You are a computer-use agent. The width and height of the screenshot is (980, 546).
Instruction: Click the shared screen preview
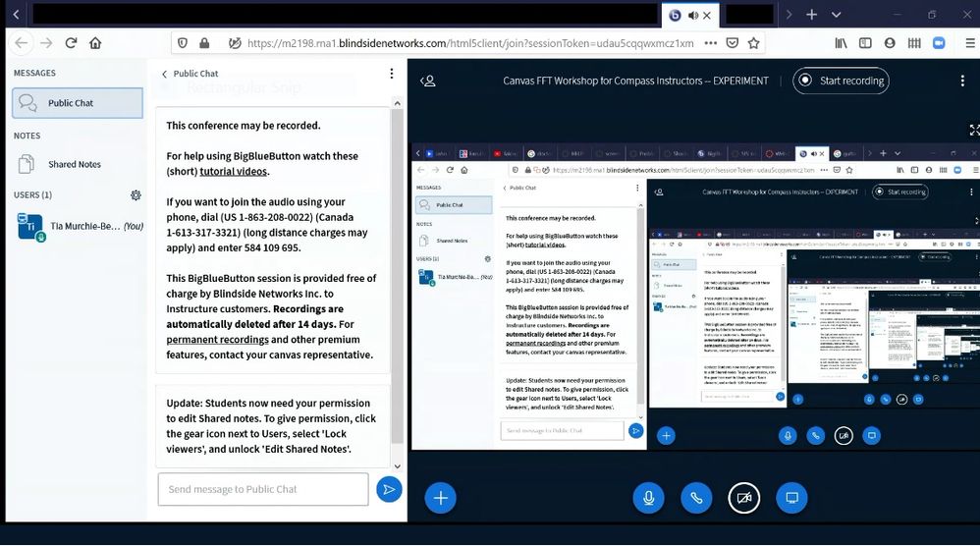695,298
